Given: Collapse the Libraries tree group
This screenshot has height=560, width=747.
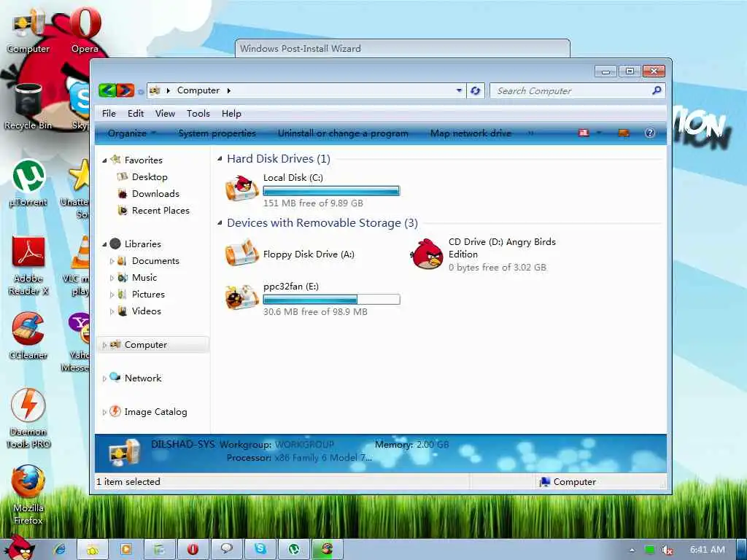Looking at the screenshot, I should pos(104,244).
